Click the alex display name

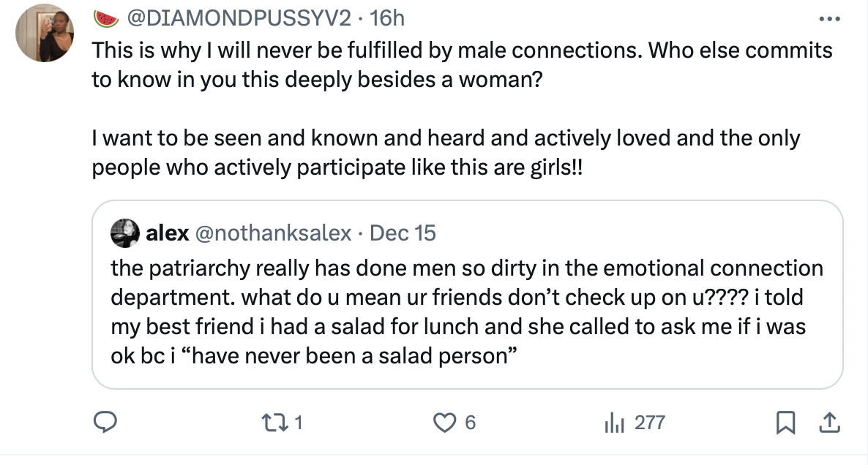(x=167, y=232)
